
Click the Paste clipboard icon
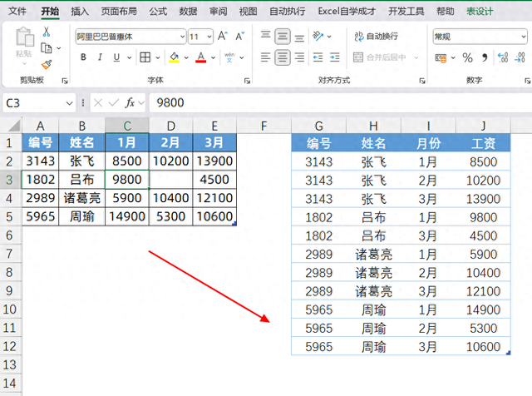pyautogui.click(x=25, y=37)
